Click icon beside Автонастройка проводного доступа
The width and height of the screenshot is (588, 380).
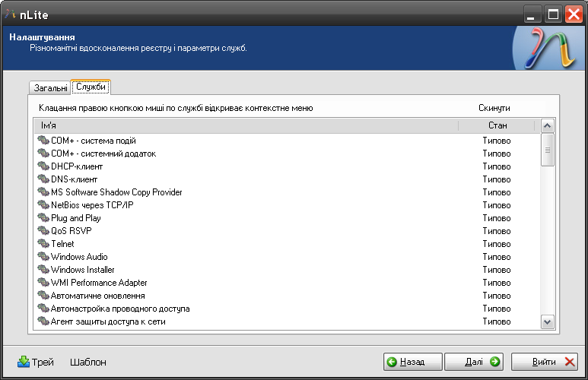click(43, 309)
